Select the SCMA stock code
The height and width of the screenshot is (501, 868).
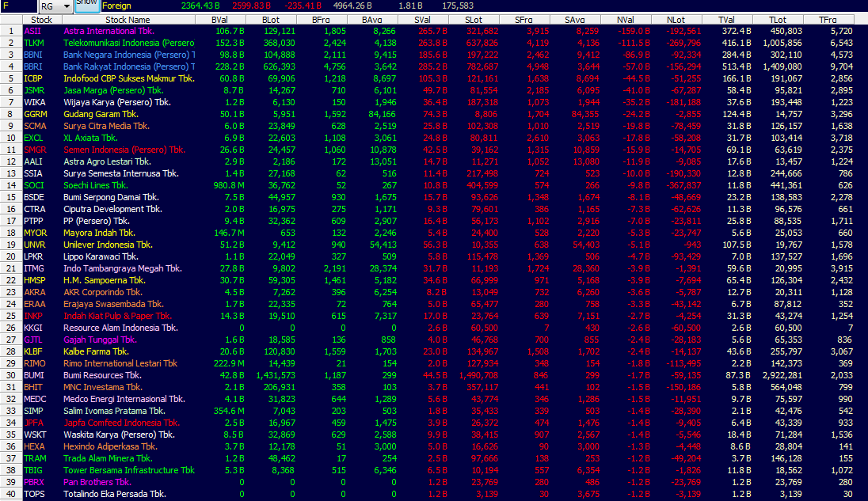point(35,126)
